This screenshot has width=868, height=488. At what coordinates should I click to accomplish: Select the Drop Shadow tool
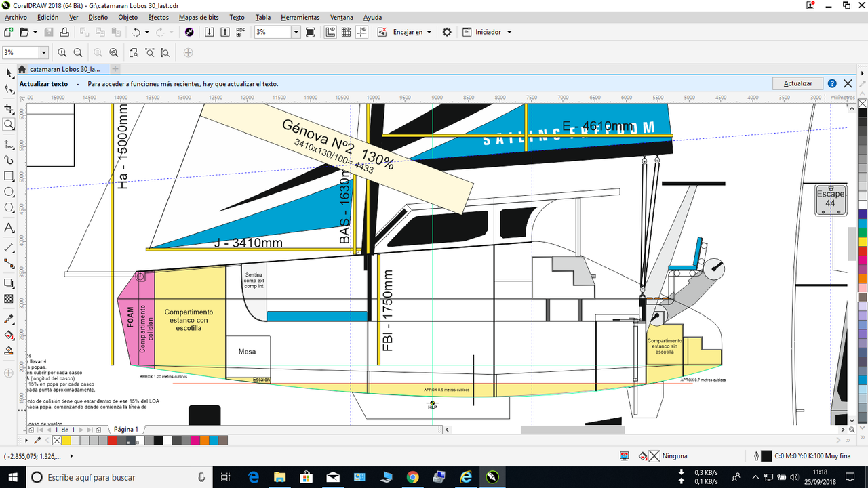9,283
